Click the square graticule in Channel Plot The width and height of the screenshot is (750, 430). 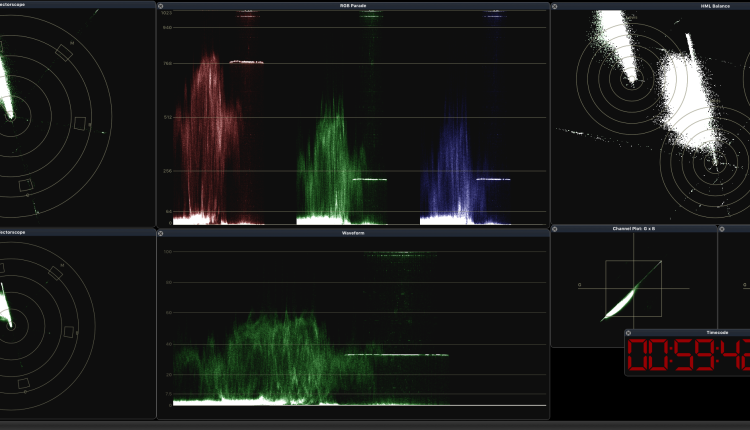[632, 289]
